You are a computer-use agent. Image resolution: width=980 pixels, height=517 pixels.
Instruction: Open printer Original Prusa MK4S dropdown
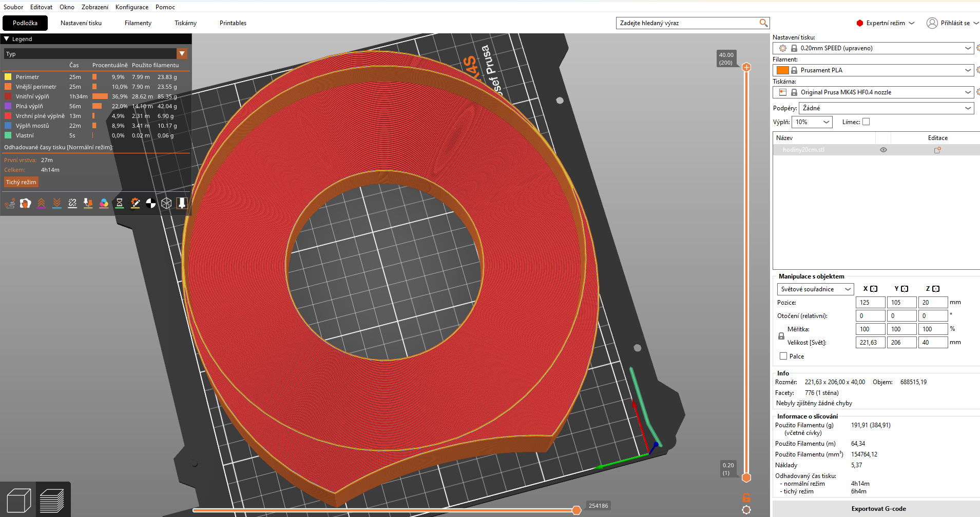[x=873, y=92]
